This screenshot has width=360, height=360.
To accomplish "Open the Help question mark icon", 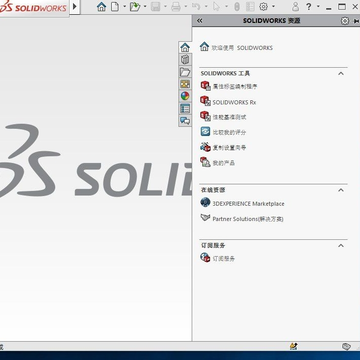I will 309,7.
